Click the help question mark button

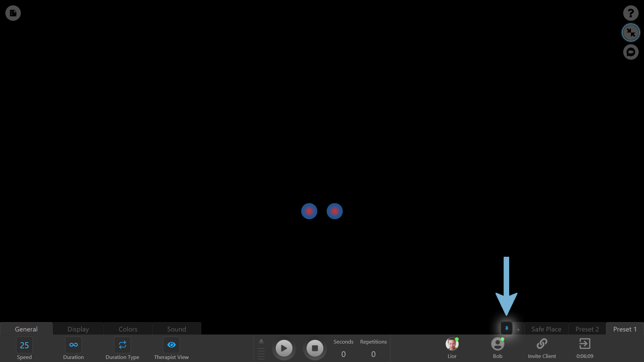631,13
